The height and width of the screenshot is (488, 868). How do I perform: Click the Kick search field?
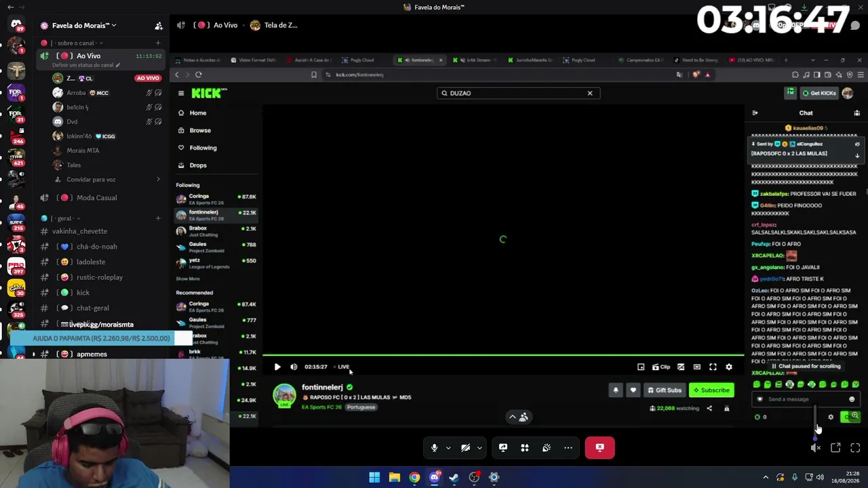(x=518, y=94)
